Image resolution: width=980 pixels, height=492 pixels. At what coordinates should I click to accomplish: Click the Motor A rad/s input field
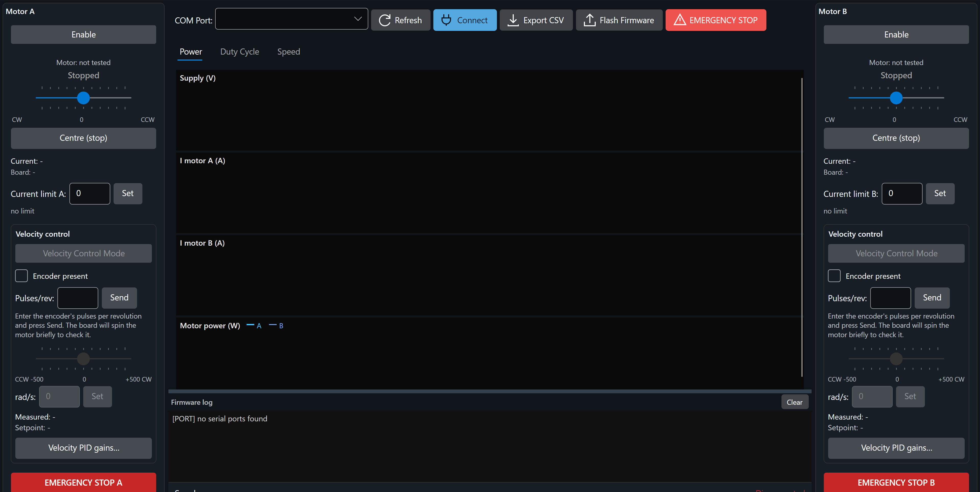tap(59, 397)
